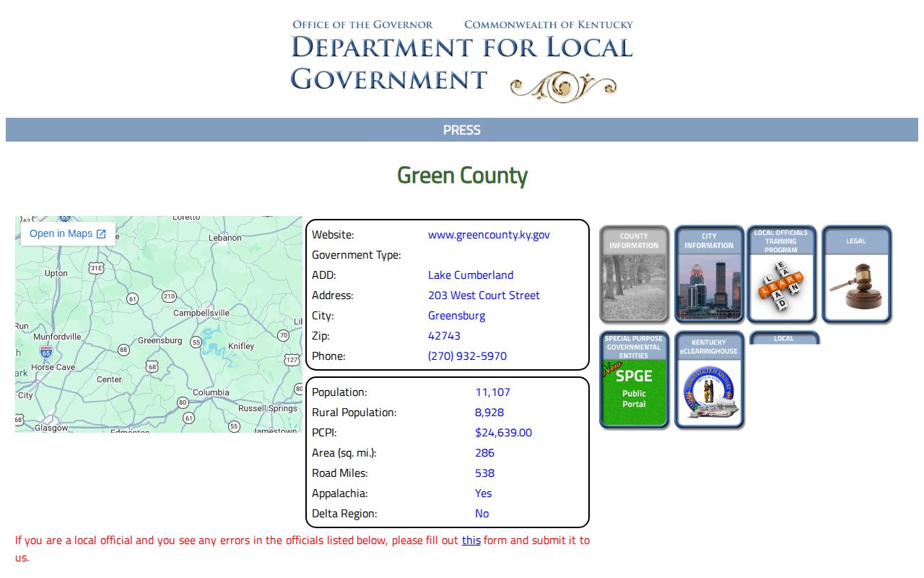Click Columbia label on the map
Viewport: 924px width, 578px height.
tap(211, 392)
